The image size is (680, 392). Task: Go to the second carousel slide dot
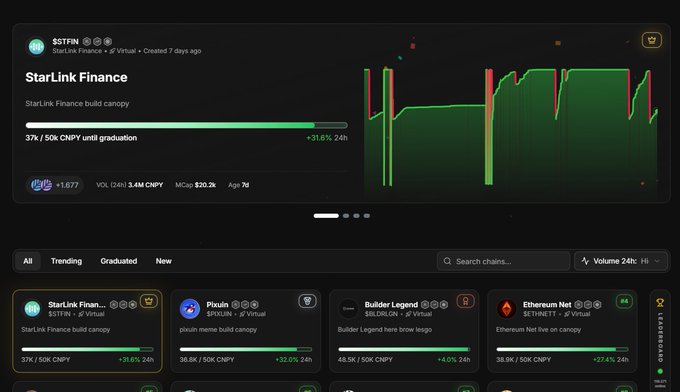(346, 216)
